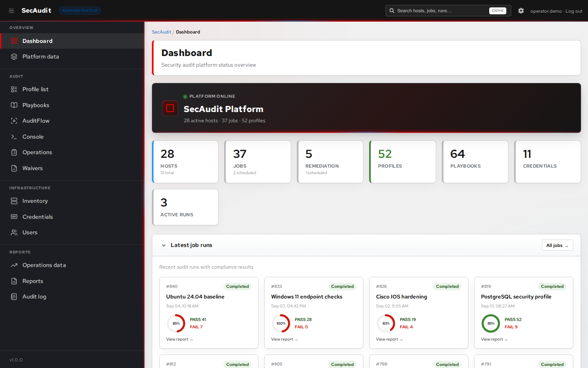Click the Operations clipboard icon
588x368 pixels.
pyautogui.click(x=14, y=152)
